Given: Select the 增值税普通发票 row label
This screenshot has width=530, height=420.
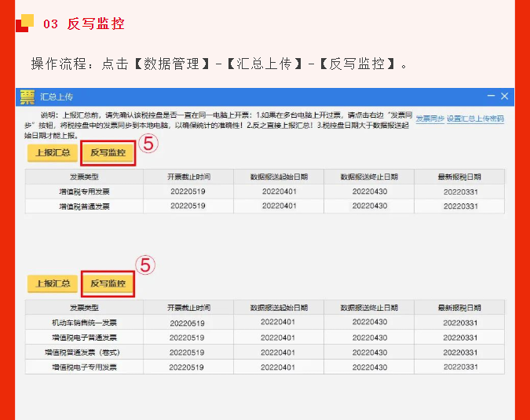Looking at the screenshot, I should tap(85, 206).
